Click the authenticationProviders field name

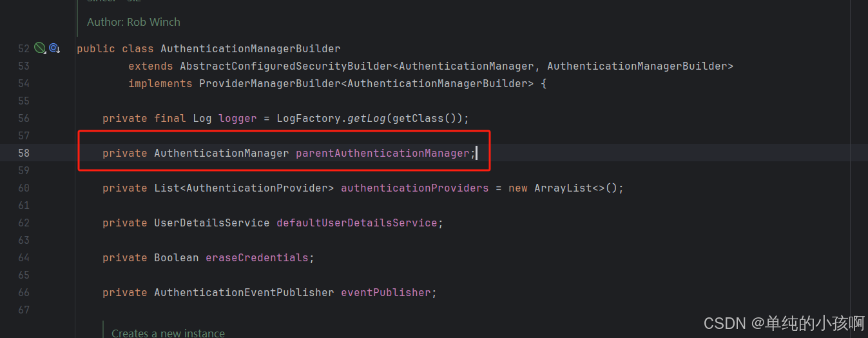(415, 188)
